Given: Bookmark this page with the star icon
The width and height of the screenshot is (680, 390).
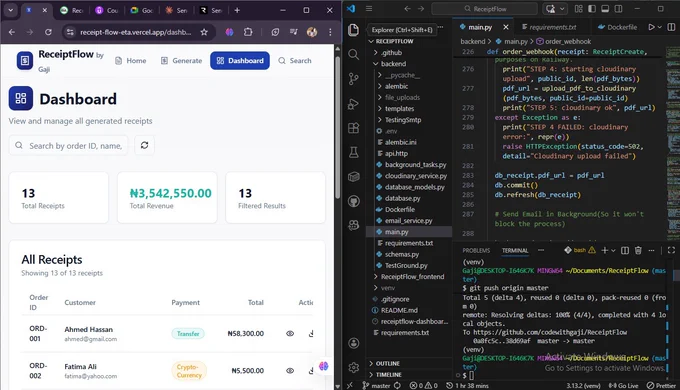Looking at the screenshot, I should pyautogui.click(x=204, y=32).
